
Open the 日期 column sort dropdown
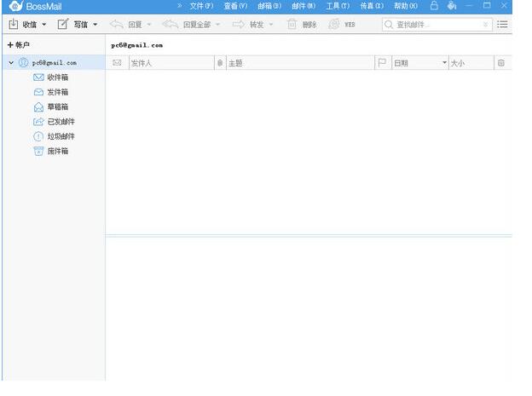coord(444,63)
